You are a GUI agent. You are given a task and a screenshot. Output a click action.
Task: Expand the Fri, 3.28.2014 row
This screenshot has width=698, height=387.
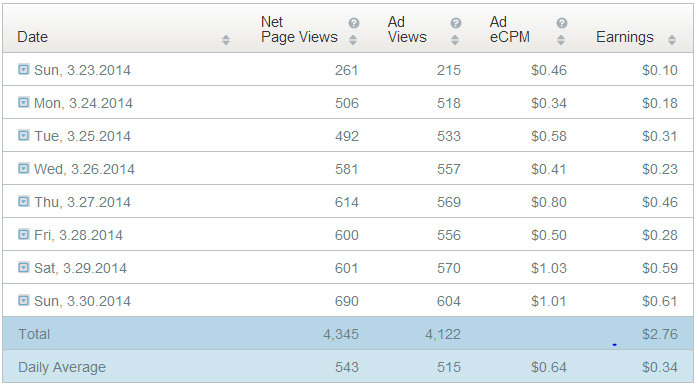24,234
